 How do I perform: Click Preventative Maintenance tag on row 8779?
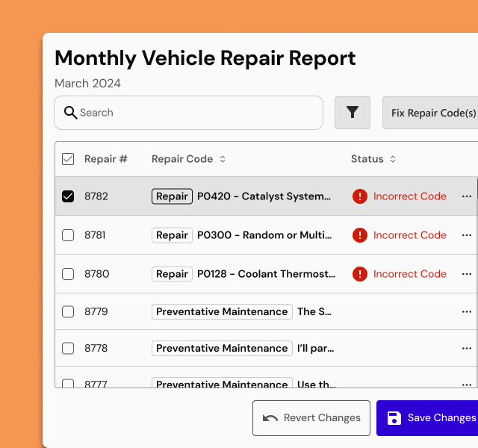point(222,311)
